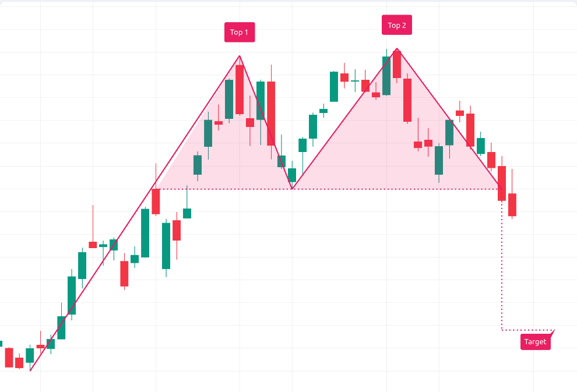The height and width of the screenshot is (392, 577).
Task: Click the large red candle right after Top 2 peak
Action: pos(407,100)
